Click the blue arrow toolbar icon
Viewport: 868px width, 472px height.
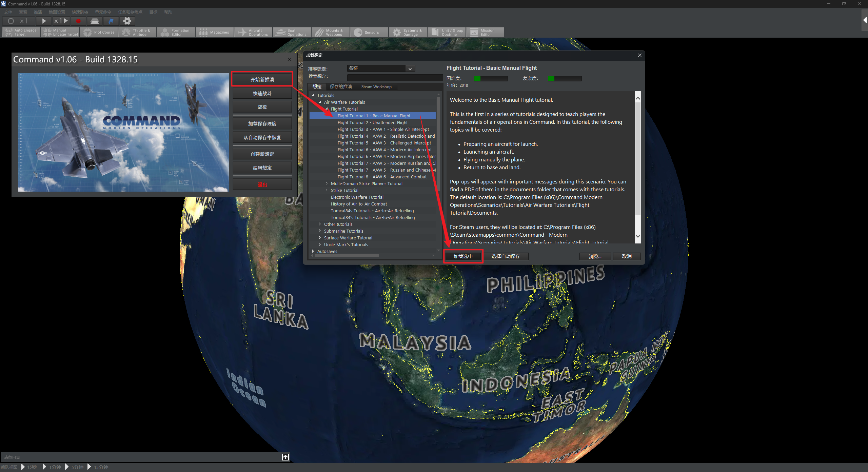[111, 21]
